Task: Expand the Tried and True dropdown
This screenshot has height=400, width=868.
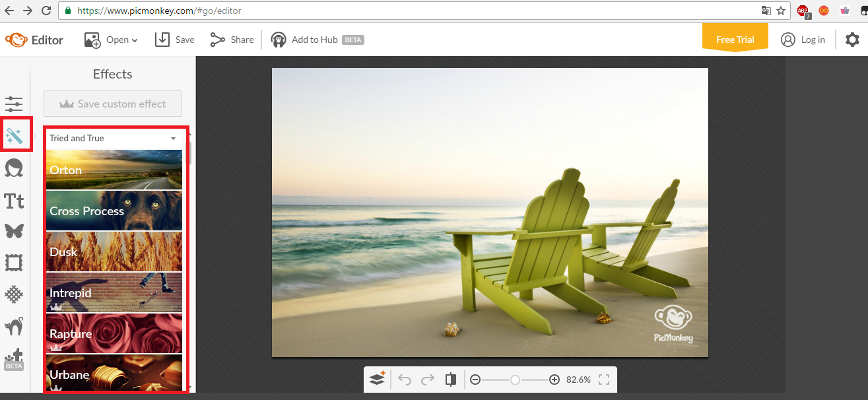Action: tap(113, 139)
